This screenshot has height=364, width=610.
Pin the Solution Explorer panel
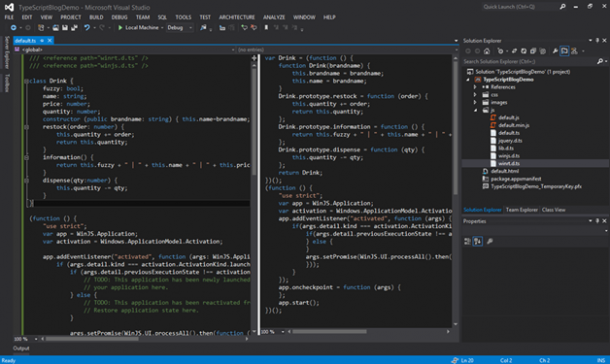[598, 40]
